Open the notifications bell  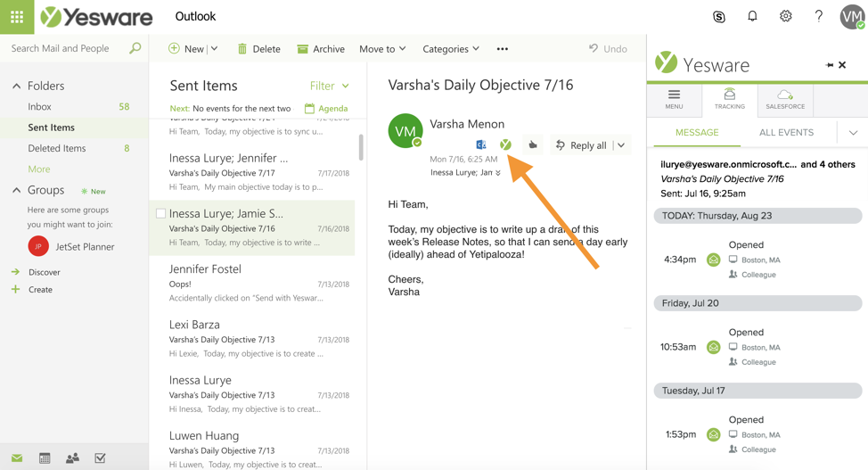752,16
